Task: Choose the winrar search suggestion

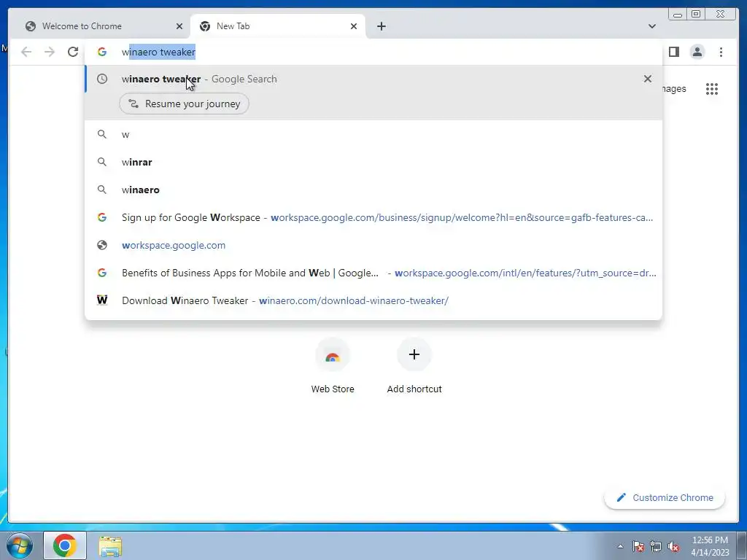Action: coord(373,163)
